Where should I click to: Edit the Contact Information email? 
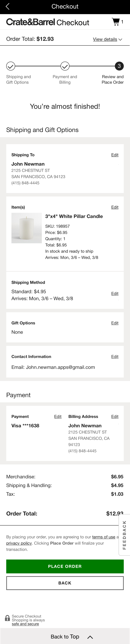pyautogui.click(x=115, y=357)
